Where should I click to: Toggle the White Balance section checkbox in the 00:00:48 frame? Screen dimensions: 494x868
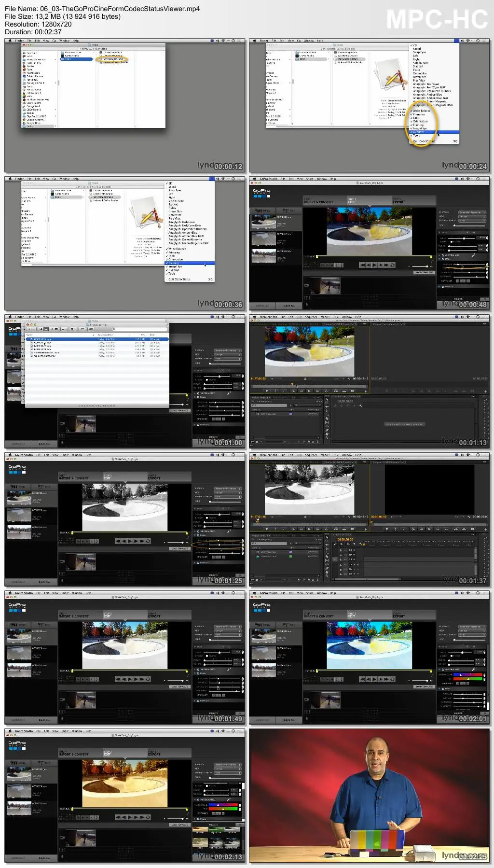pos(443,255)
